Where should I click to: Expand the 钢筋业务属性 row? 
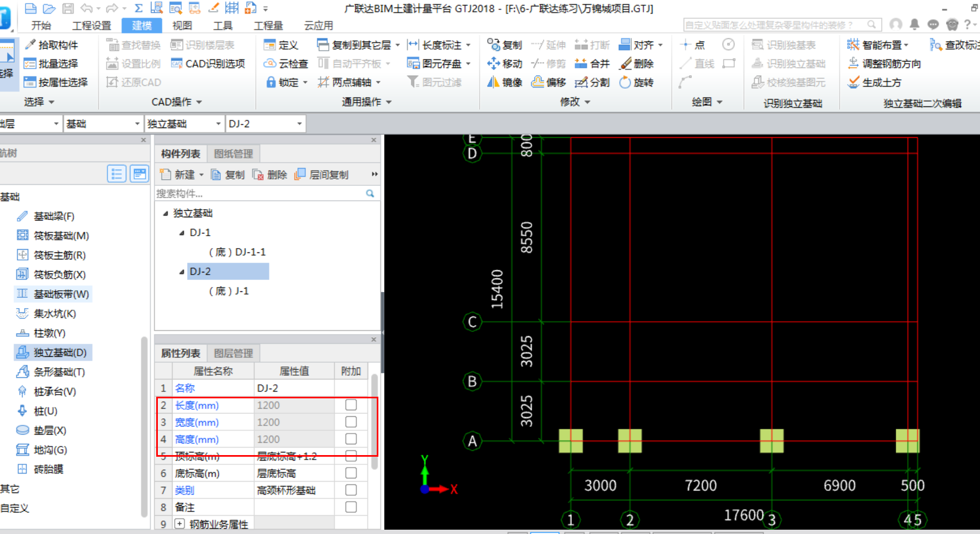coord(179,524)
